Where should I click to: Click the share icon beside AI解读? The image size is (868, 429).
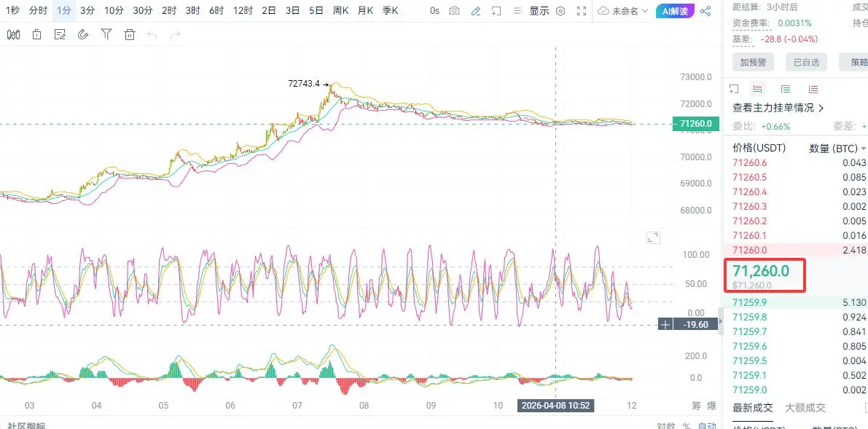tap(705, 10)
